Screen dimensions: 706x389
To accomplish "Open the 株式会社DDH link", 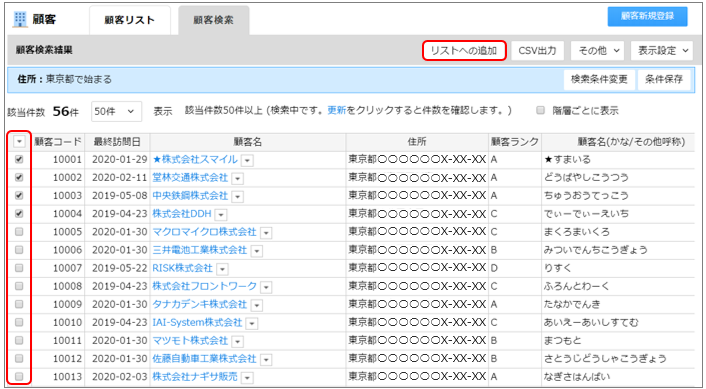I will point(182,214).
